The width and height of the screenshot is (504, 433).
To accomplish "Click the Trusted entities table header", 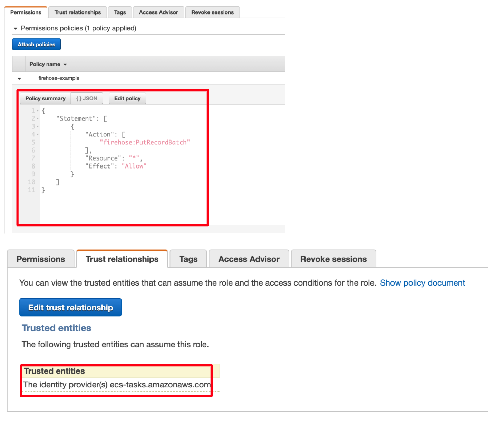I will [121, 371].
